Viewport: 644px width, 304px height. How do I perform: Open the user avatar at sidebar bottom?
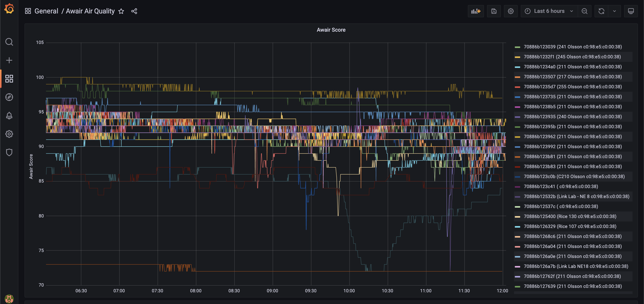tap(9, 299)
